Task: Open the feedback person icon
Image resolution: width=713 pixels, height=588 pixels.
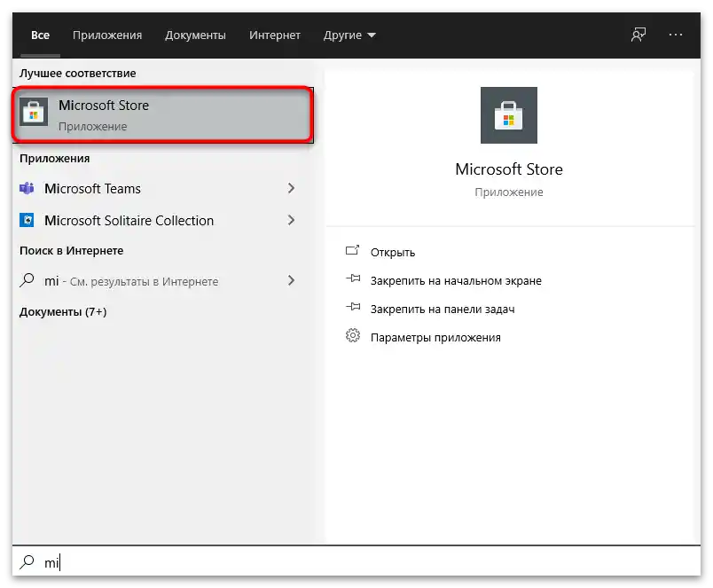Action: (x=639, y=35)
